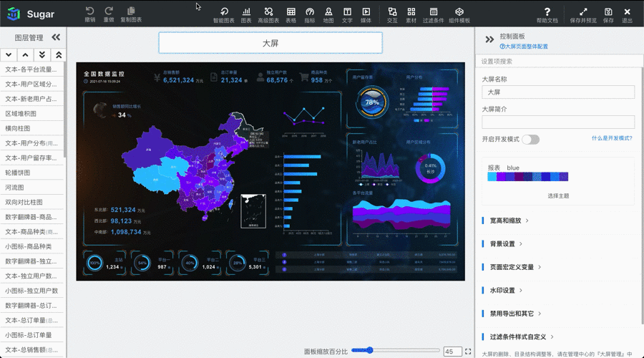This screenshot has height=358, width=644.
Task: Open the 地图 map component menu
Action: (328, 11)
